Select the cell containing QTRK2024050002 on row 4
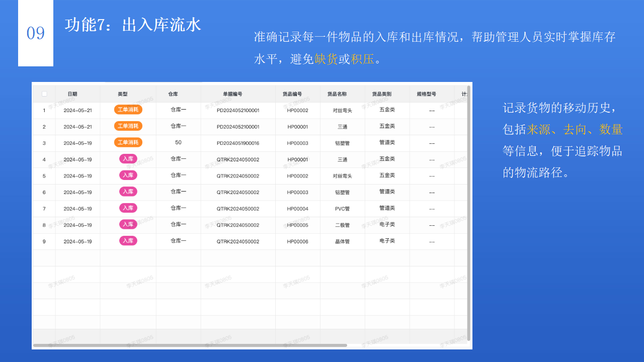Screen dimensions: 644x362 coord(237,159)
